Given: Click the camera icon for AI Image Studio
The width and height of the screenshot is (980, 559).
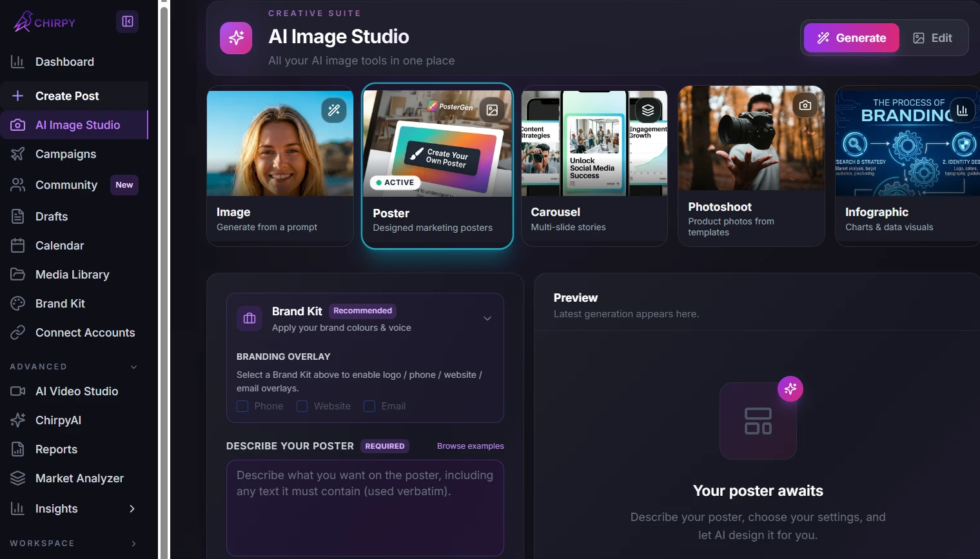Looking at the screenshot, I should click(x=17, y=125).
